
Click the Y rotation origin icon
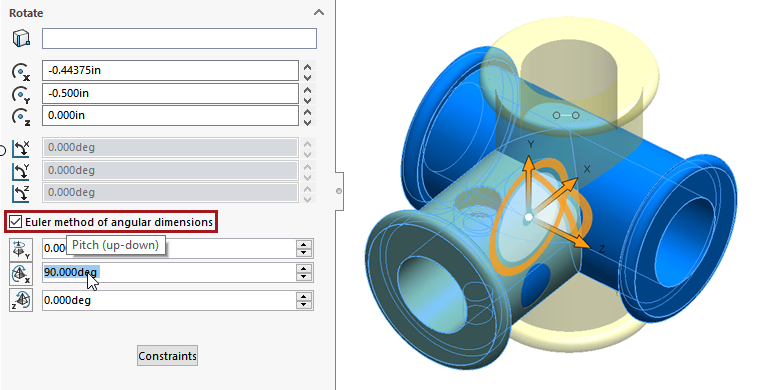click(x=21, y=94)
